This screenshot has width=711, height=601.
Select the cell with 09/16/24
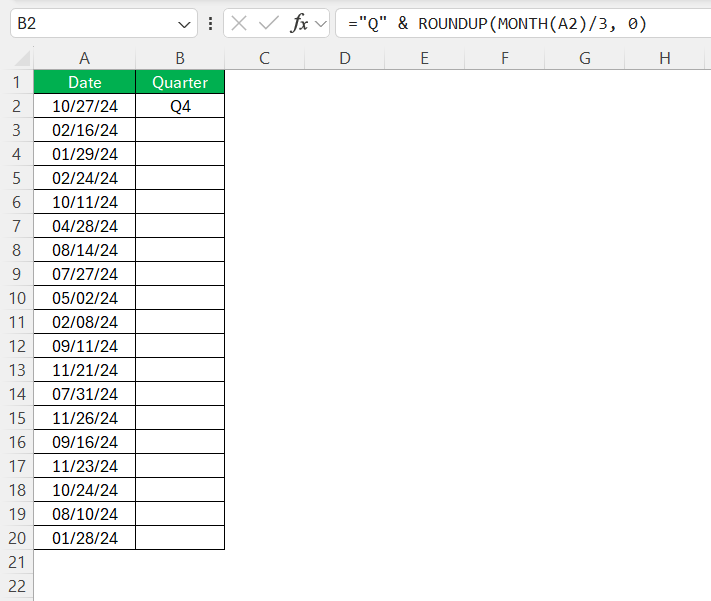click(x=84, y=442)
